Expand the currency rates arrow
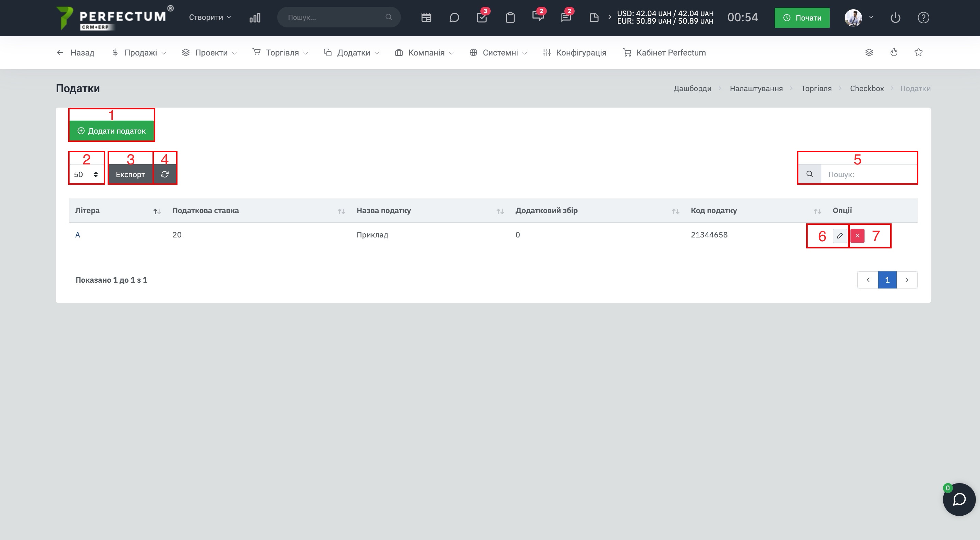Viewport: 980px width, 540px height. (x=610, y=17)
